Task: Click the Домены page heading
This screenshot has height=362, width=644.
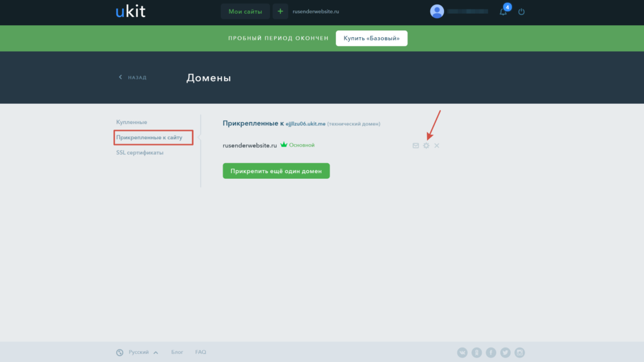Action: tap(209, 77)
